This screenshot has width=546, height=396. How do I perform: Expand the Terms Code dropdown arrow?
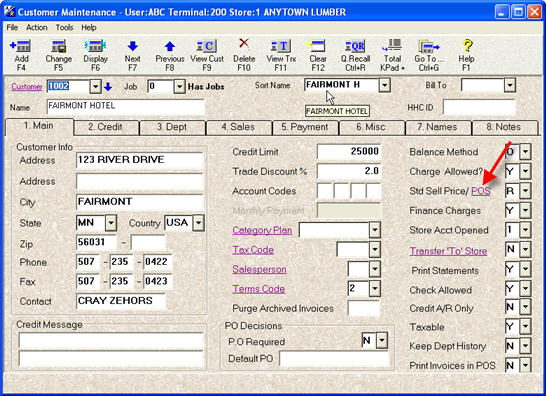pyautogui.click(x=375, y=288)
